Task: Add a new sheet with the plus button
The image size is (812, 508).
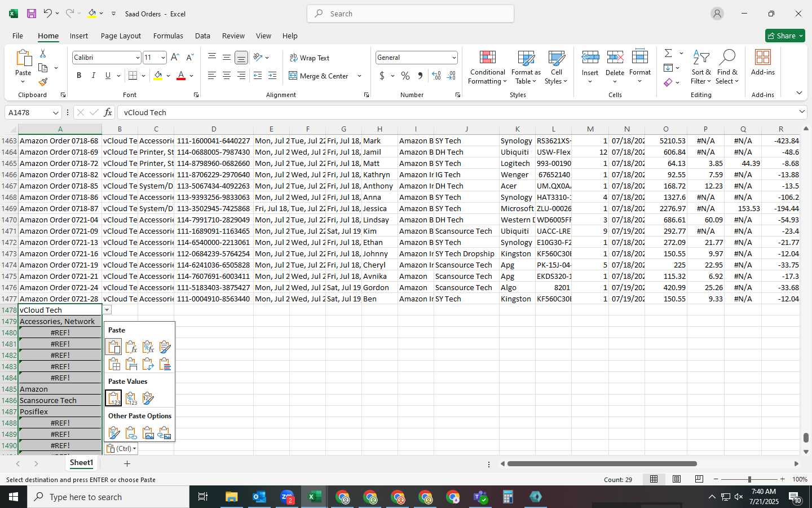Action: 127,463
